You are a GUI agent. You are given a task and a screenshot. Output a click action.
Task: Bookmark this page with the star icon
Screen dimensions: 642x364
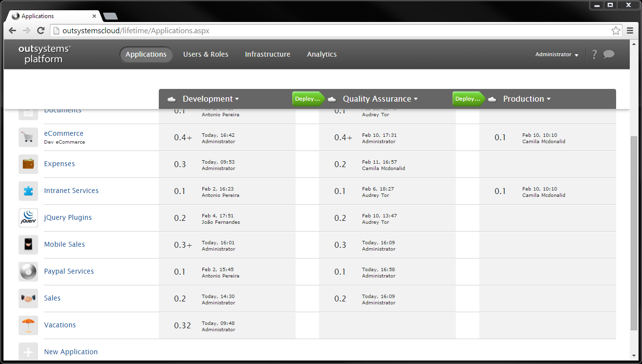point(616,31)
